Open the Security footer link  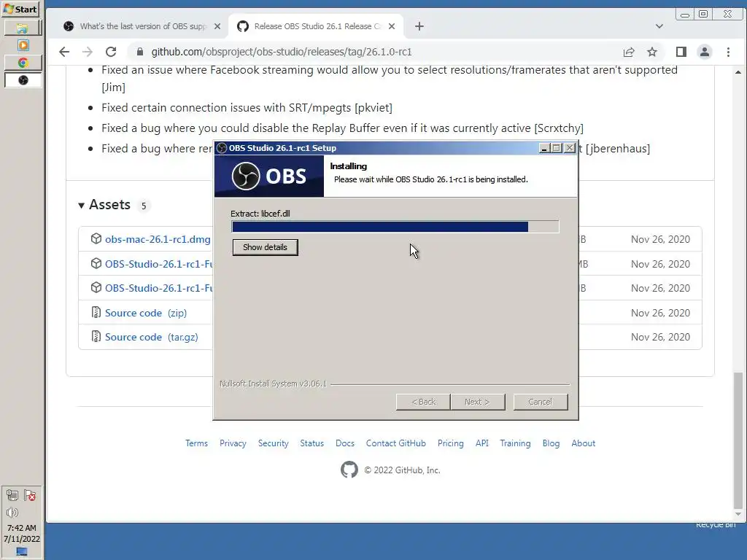[x=274, y=443]
